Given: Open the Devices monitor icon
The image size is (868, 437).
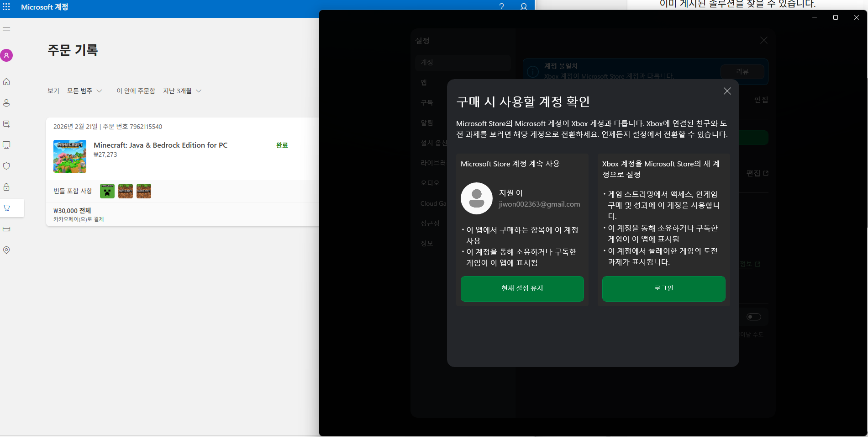Looking at the screenshot, I should tap(6, 145).
